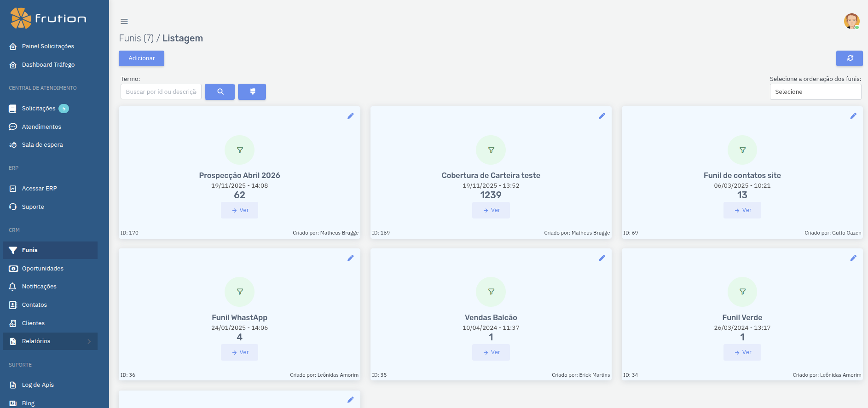Click the Vendas Balcão title
The height and width of the screenshot is (408, 868).
click(x=491, y=317)
